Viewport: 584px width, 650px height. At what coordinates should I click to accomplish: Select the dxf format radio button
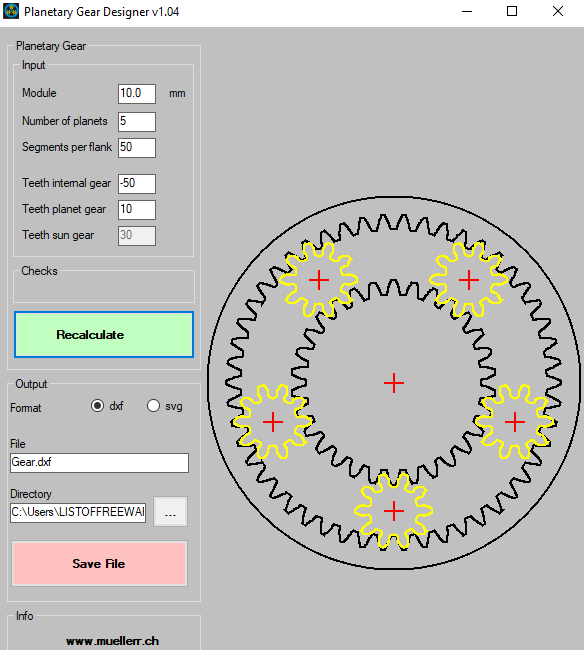coord(97,405)
